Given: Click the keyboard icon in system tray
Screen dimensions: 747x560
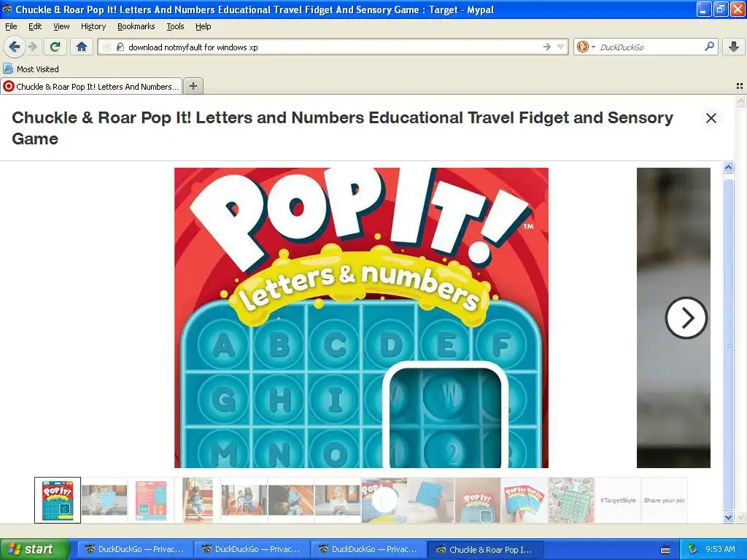Looking at the screenshot, I should click(665, 550).
